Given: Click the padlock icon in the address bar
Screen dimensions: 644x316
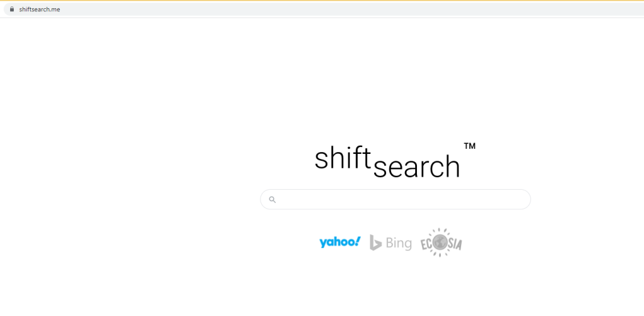Looking at the screenshot, I should [x=11, y=9].
